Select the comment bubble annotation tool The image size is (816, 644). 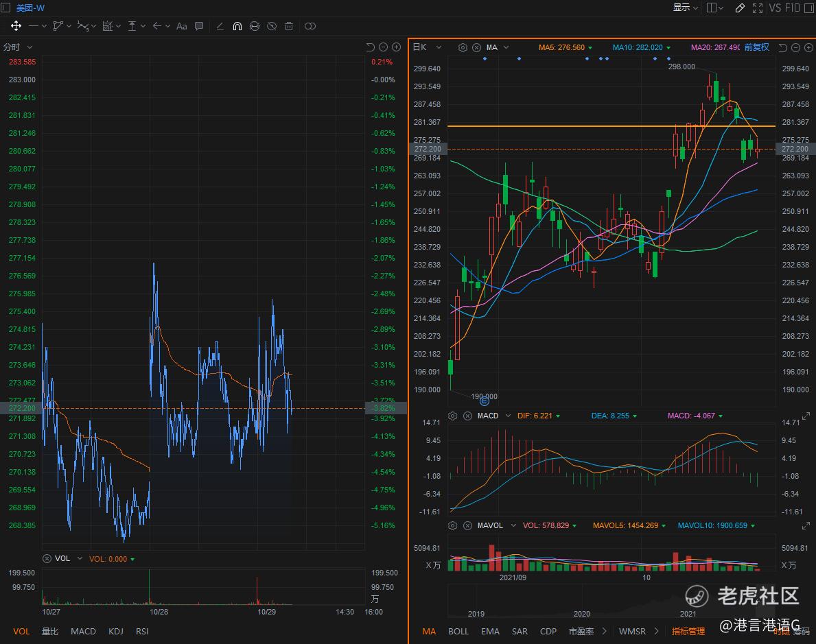click(x=199, y=26)
